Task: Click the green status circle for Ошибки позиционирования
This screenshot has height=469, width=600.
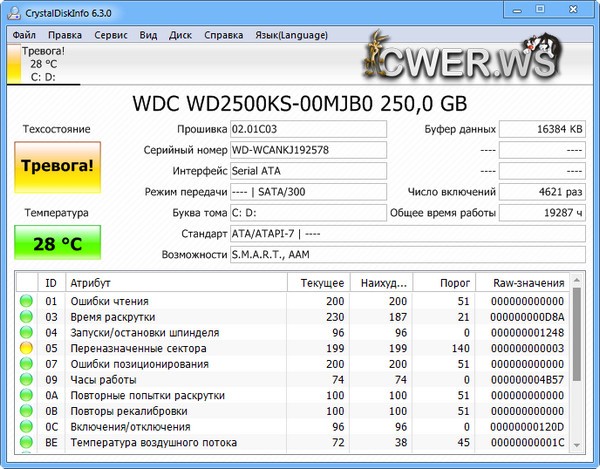Action: pyautogui.click(x=25, y=365)
